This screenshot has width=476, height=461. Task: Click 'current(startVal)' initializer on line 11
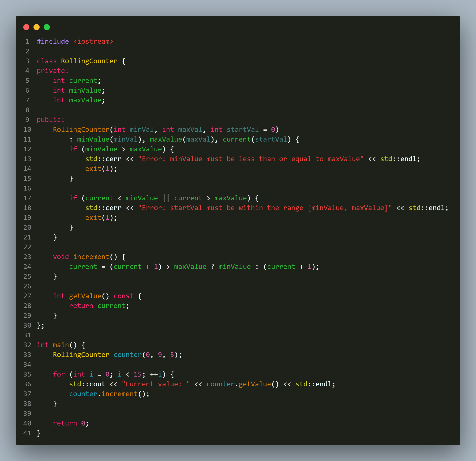click(257, 139)
